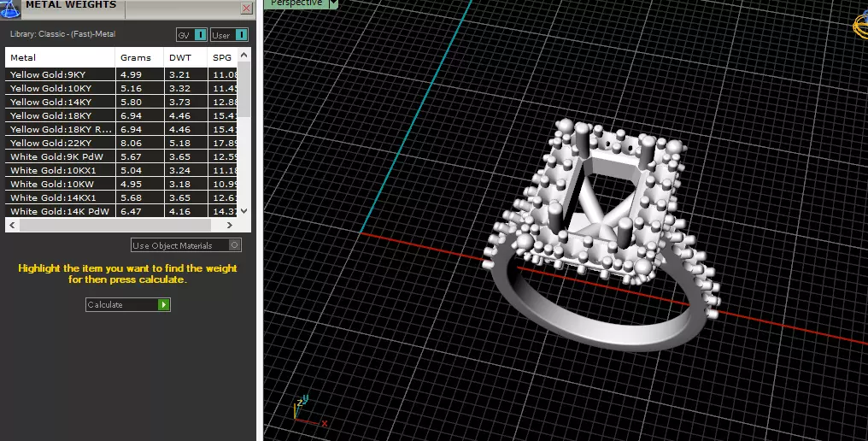The width and height of the screenshot is (868, 441).
Task: Click the 4.99 grams cell
Action: tap(139, 74)
